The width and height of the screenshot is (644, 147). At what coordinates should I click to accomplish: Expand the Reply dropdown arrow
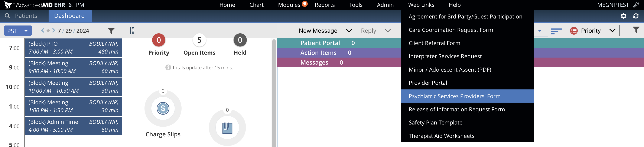tap(387, 31)
